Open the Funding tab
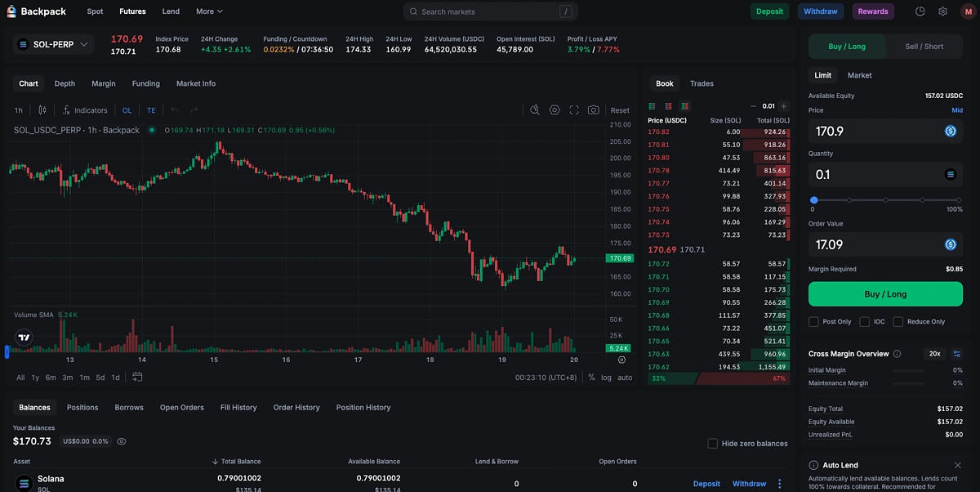This screenshot has height=492, width=980. point(146,83)
